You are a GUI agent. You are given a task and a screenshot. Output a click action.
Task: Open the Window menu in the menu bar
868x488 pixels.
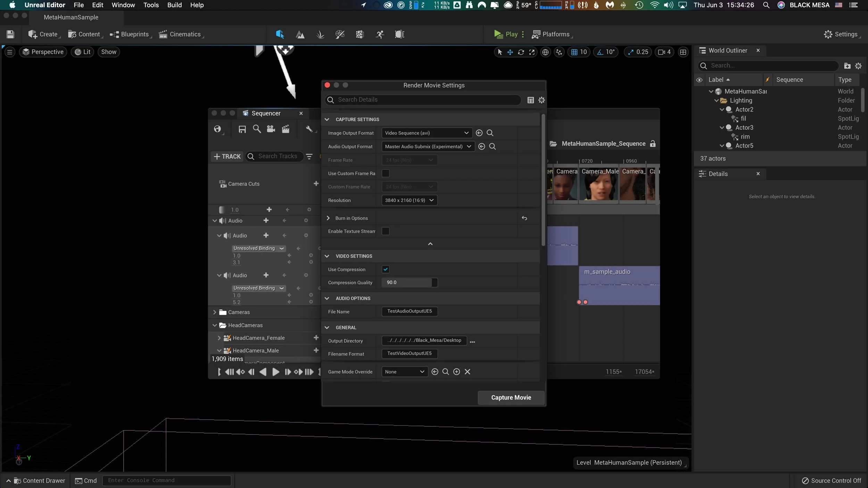point(123,5)
